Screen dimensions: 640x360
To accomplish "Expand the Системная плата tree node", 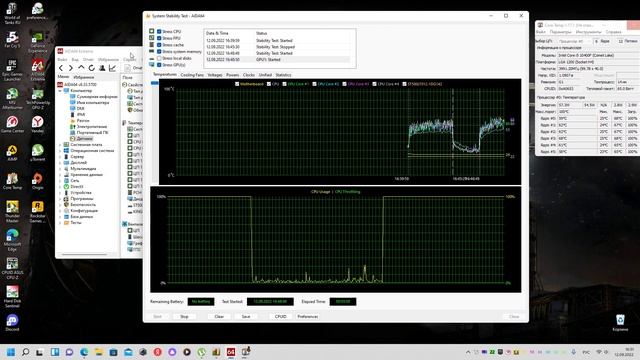I will pyautogui.click(x=60, y=144).
